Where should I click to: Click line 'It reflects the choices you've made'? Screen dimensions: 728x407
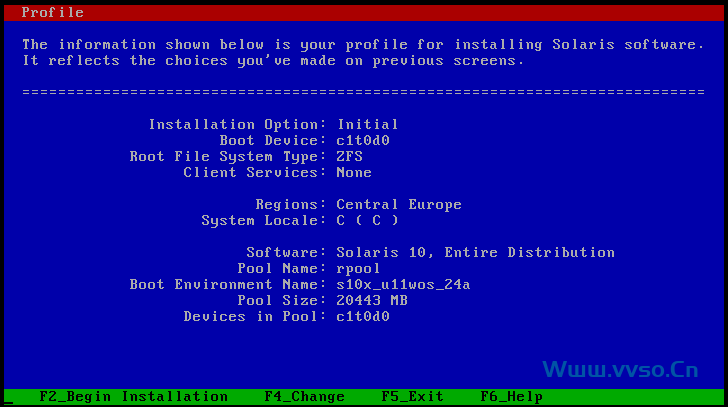click(x=273, y=61)
